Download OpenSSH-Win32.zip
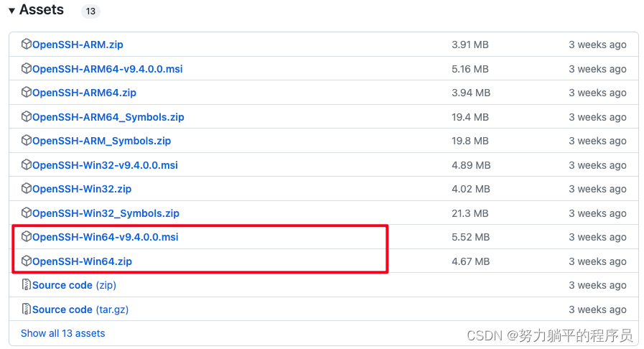The width and height of the screenshot is (644, 349). point(82,190)
